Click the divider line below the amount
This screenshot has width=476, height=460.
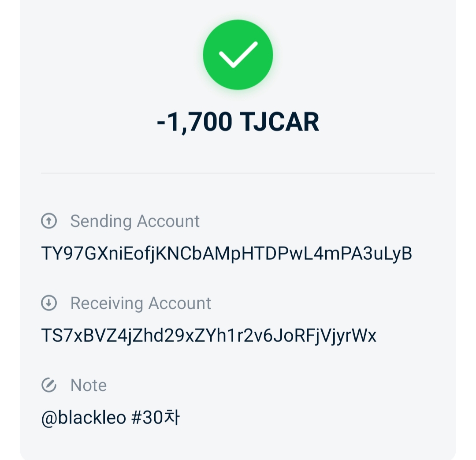(x=238, y=173)
